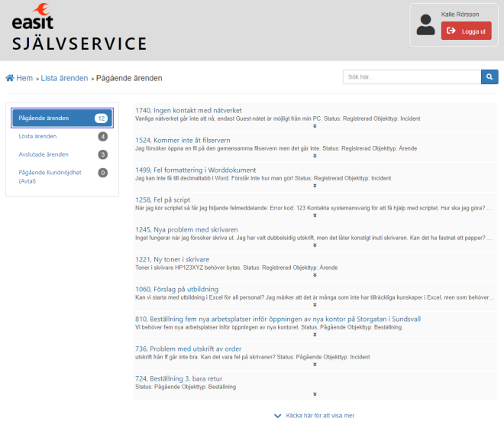Expand the chevron under case 736

[315, 365]
